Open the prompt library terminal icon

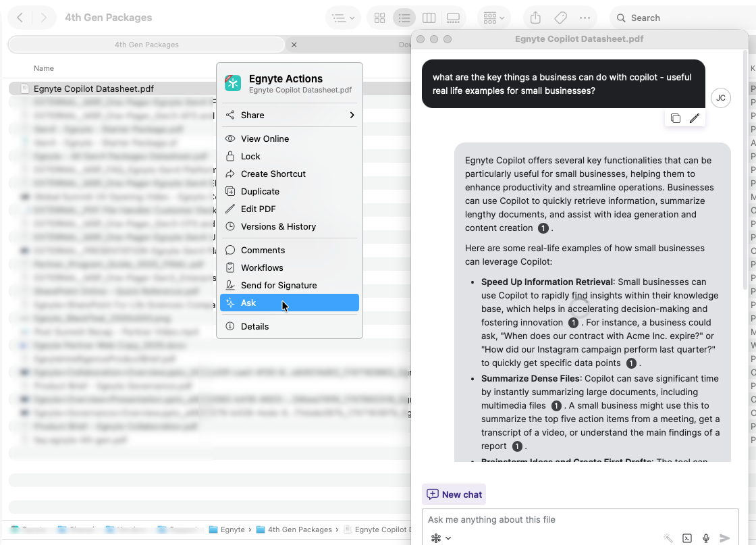point(687,538)
